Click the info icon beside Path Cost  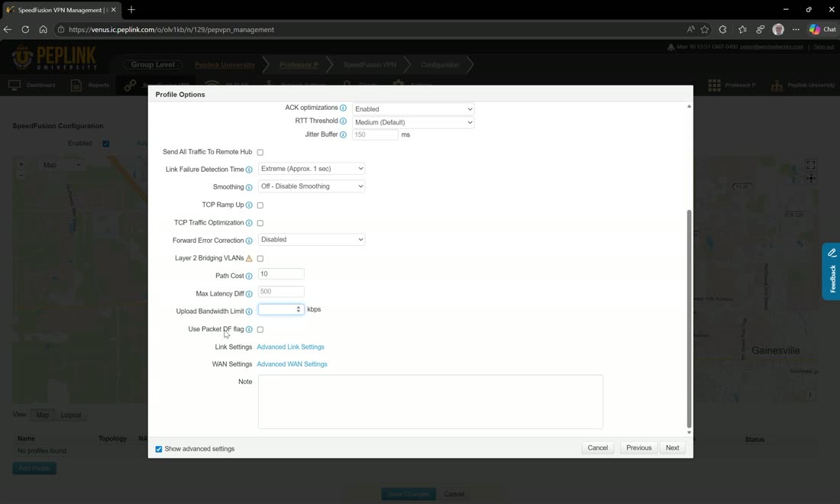(x=249, y=276)
